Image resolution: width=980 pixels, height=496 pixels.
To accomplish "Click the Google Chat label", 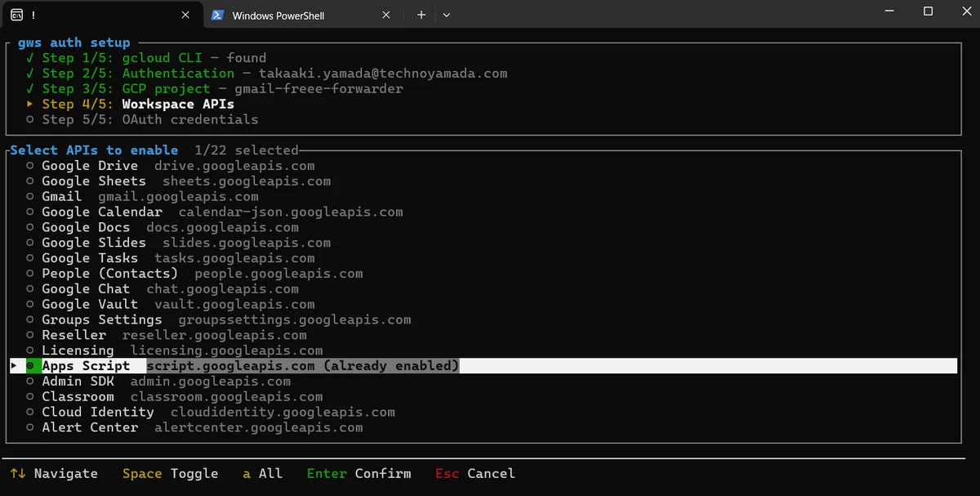I will click(x=86, y=289).
